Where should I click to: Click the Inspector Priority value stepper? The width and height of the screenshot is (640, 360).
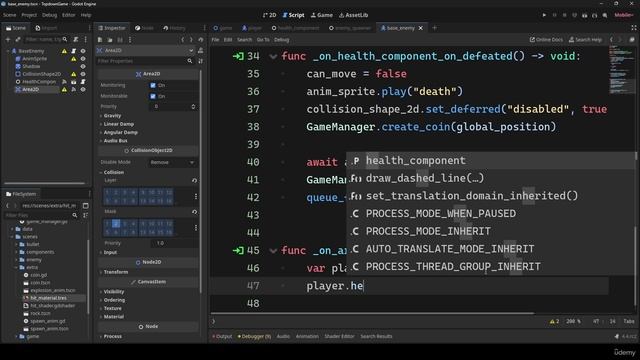193,107
